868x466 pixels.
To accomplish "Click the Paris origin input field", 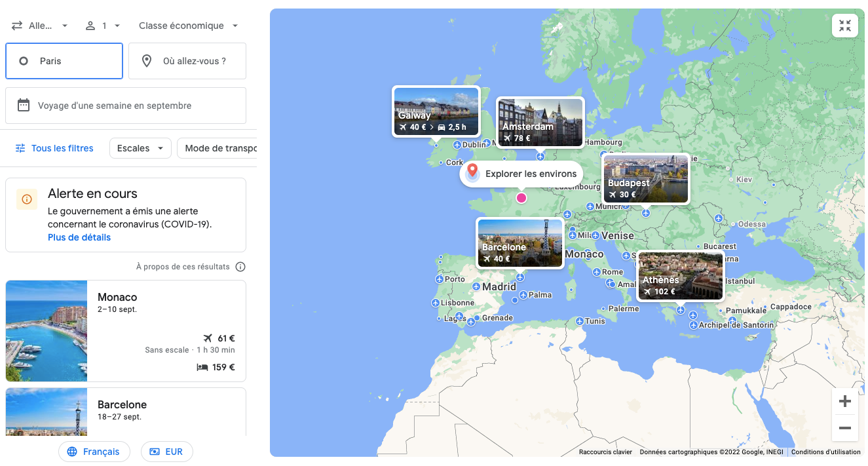I will click(x=64, y=61).
